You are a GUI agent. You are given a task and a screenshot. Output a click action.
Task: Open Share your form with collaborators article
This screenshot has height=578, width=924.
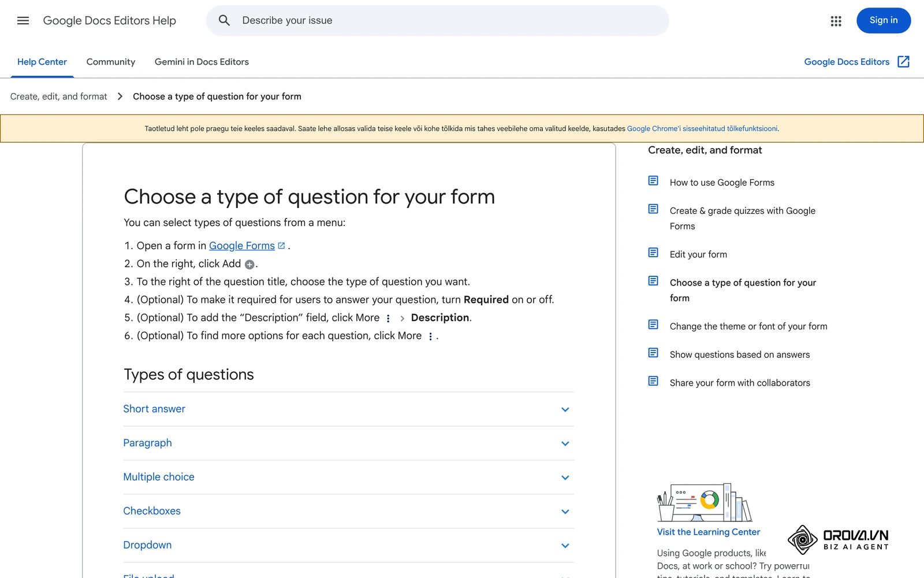[740, 383]
